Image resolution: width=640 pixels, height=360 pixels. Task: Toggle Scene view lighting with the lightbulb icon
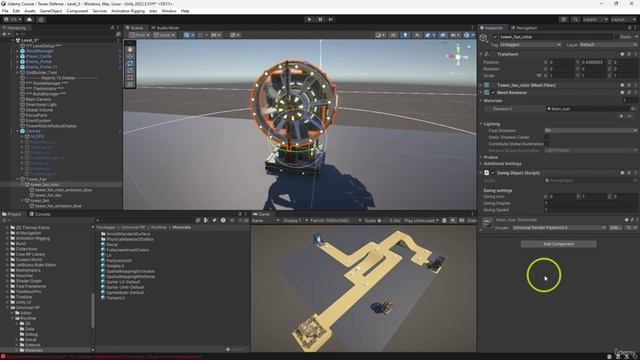coord(405,35)
